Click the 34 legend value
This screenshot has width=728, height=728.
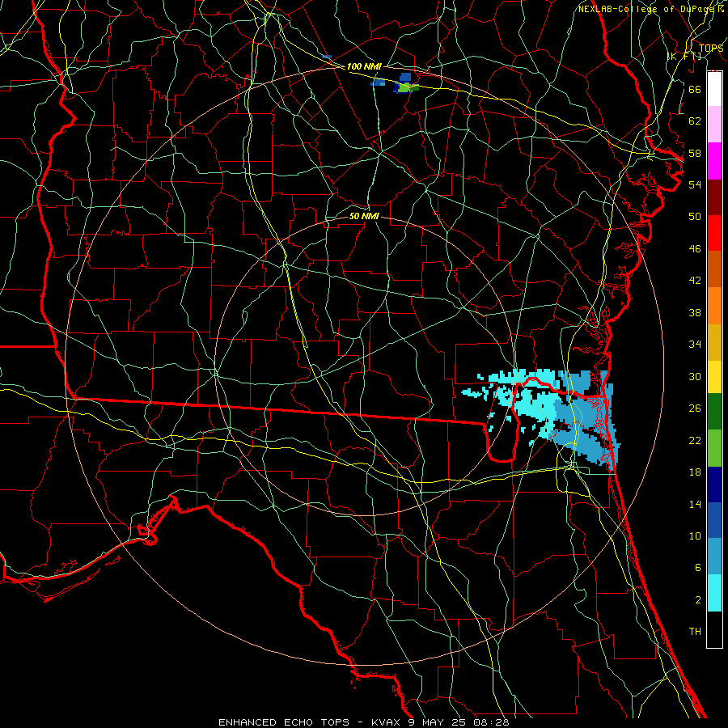coord(695,344)
